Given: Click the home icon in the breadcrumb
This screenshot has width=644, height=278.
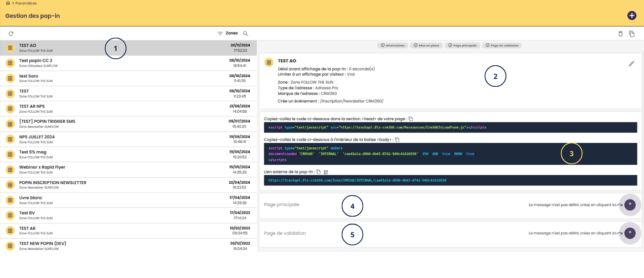Looking at the screenshot, I should (x=8, y=3).
